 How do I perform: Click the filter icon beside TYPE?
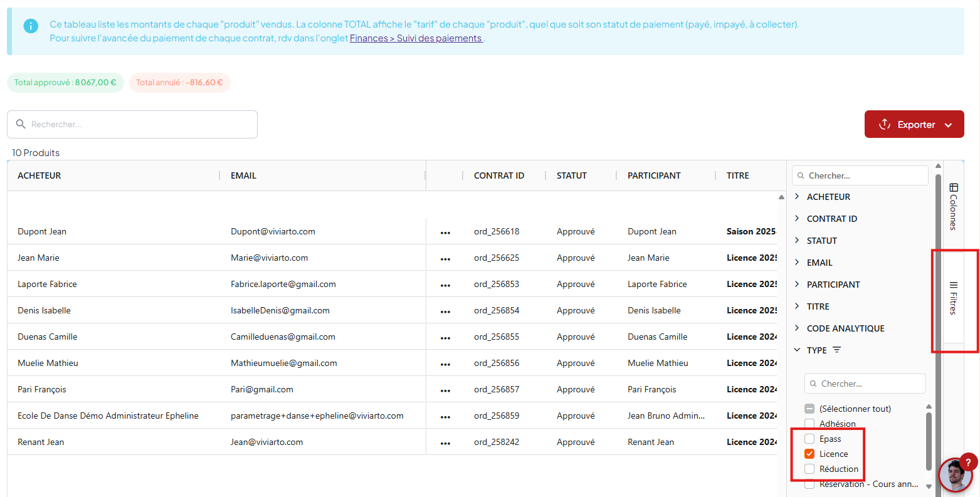[x=836, y=350]
